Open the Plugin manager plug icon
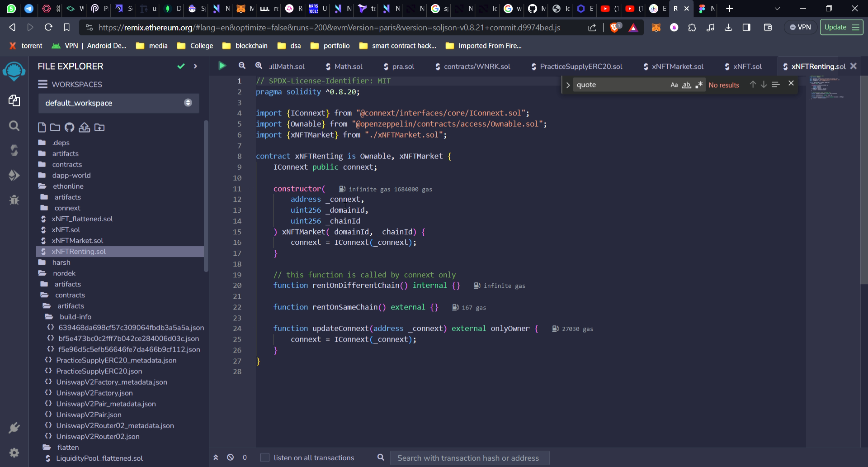Viewport: 868px width, 467px height. point(14,428)
